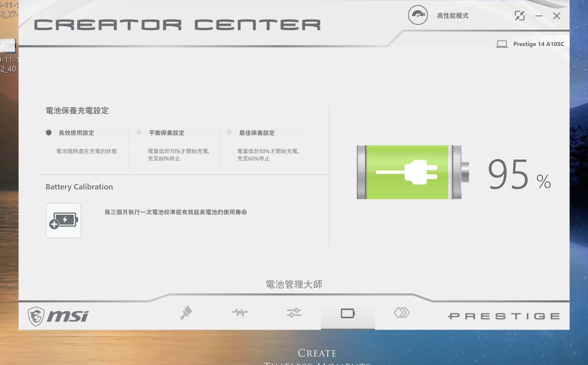Open the waveform monitor tab
The height and width of the screenshot is (365, 588).
[x=240, y=313]
